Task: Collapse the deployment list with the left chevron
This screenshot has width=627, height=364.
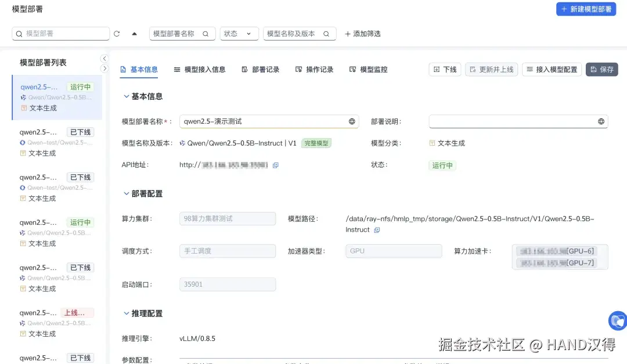Action: point(105,59)
